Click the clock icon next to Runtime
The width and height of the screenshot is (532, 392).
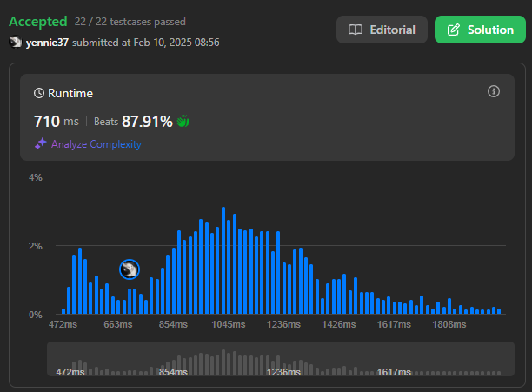39,93
